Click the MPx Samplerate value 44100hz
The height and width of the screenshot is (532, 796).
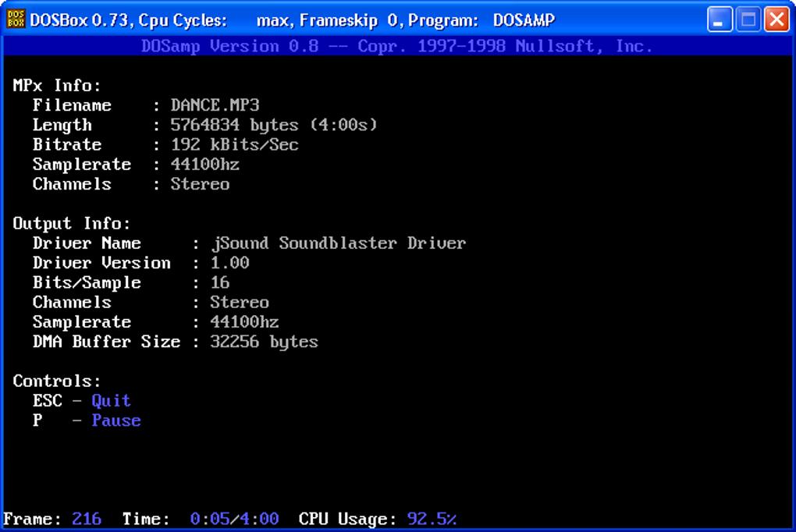tap(205, 165)
